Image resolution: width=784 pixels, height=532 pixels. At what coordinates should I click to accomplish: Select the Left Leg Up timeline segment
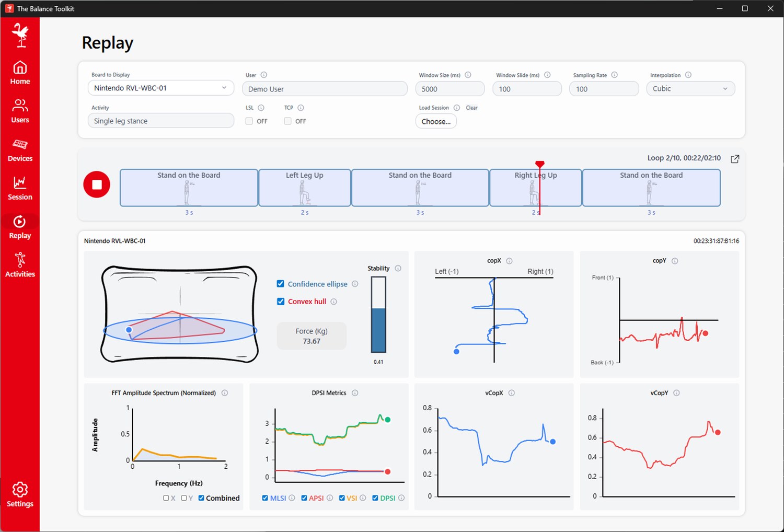[305, 188]
